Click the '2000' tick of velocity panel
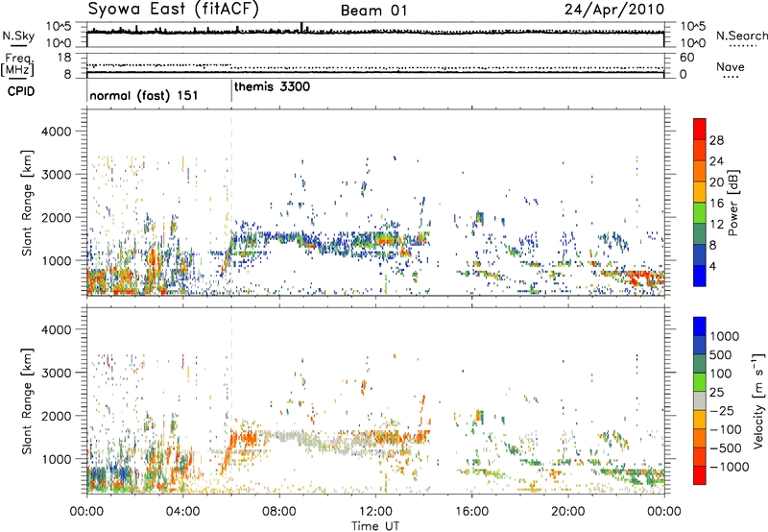The width and height of the screenshot is (768, 532). (x=56, y=416)
